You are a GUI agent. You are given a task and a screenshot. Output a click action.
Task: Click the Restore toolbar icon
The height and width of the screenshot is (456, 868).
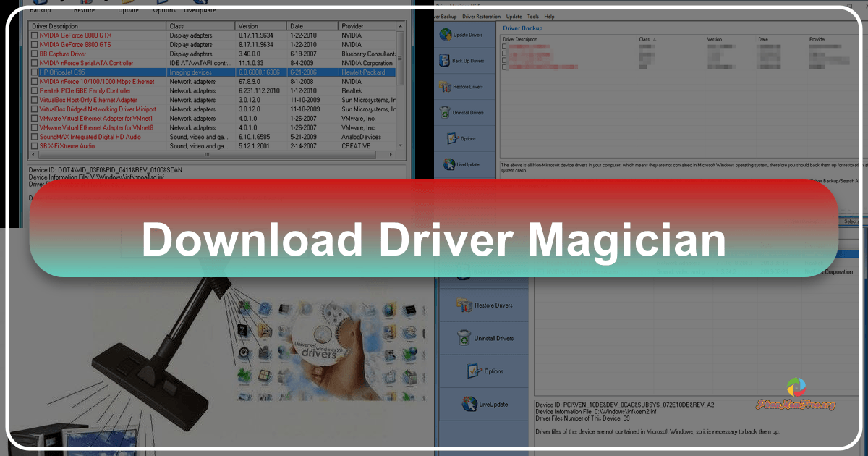(x=85, y=4)
